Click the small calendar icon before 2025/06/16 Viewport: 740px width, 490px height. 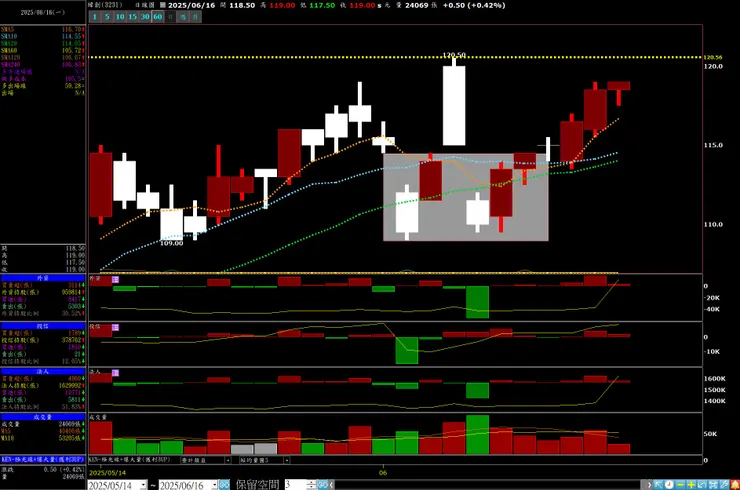coord(162,5)
